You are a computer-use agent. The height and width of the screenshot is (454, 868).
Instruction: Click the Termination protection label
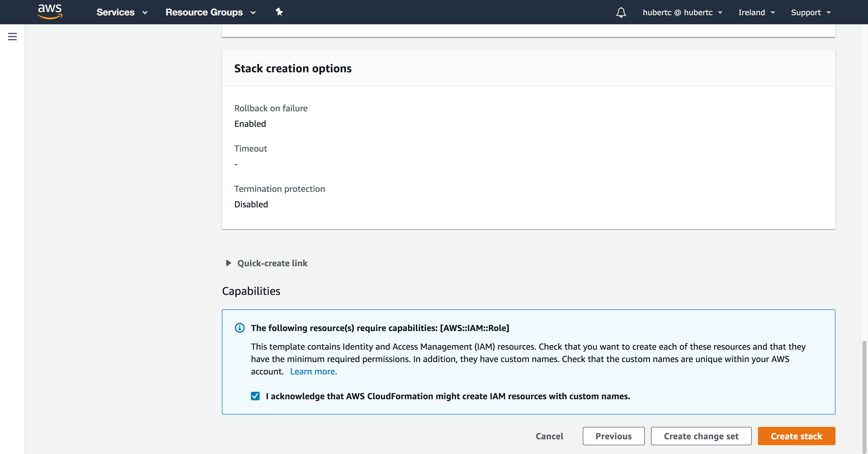pos(280,189)
